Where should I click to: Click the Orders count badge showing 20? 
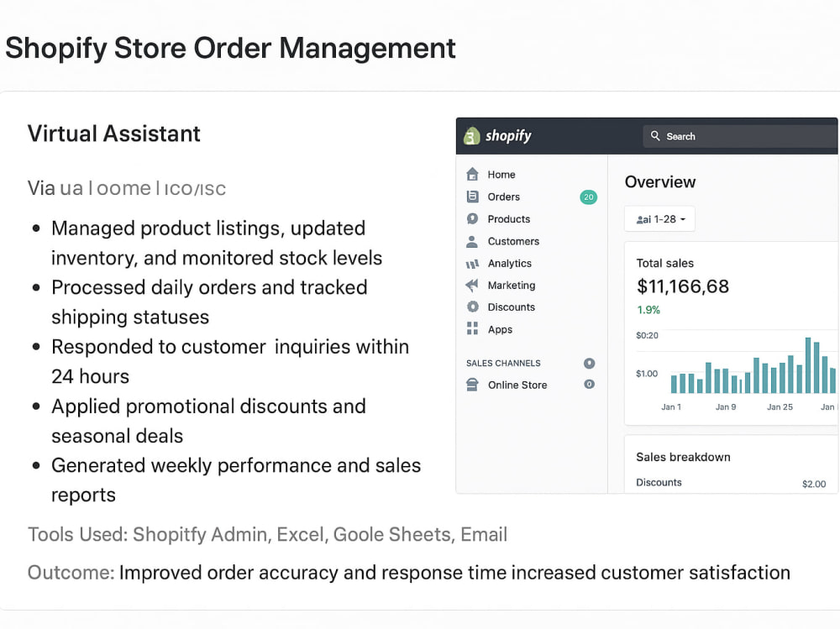coord(589,197)
